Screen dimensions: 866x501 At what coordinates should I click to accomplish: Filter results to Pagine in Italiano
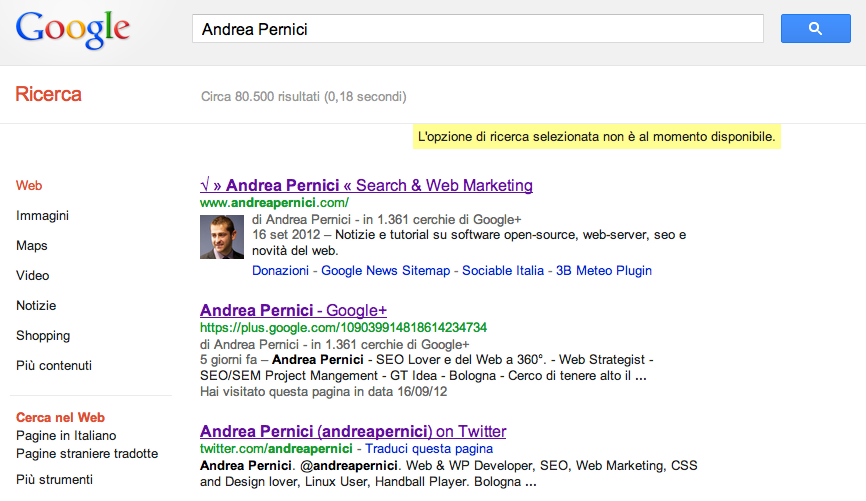coord(66,436)
